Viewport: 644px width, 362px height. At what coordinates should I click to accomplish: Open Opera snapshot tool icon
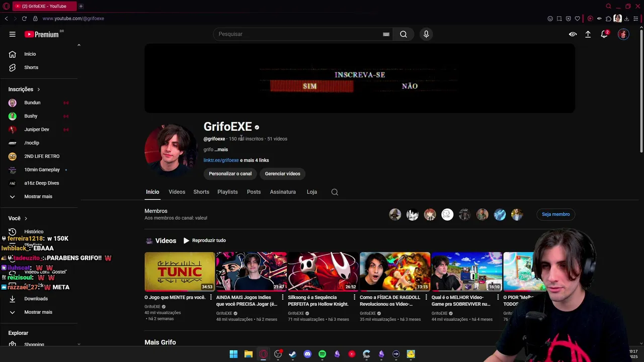tap(559, 19)
